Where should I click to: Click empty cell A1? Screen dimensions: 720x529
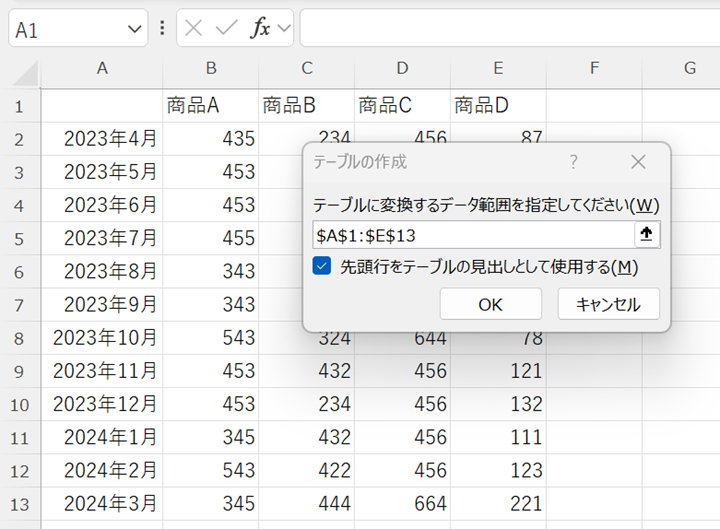102,106
